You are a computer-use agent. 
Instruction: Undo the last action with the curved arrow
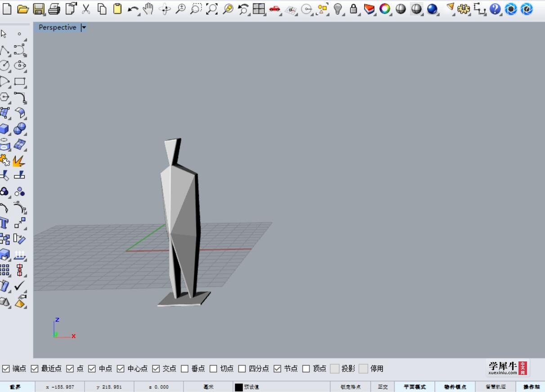pos(133,9)
